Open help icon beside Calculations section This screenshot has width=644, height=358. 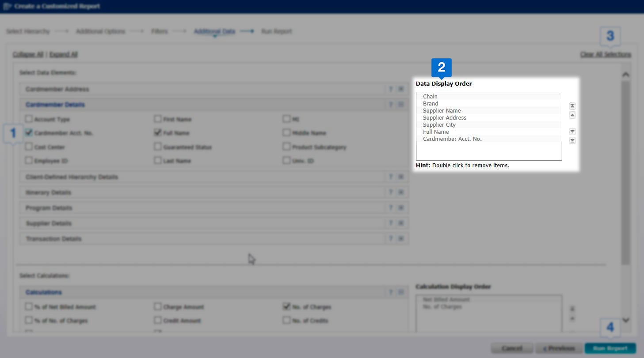(391, 292)
